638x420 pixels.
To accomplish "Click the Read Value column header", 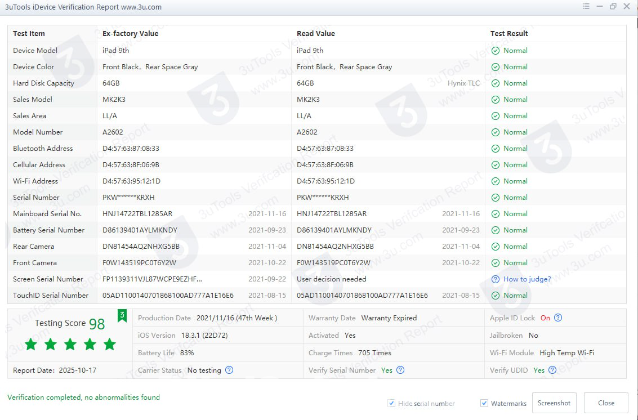I will tap(317, 33).
